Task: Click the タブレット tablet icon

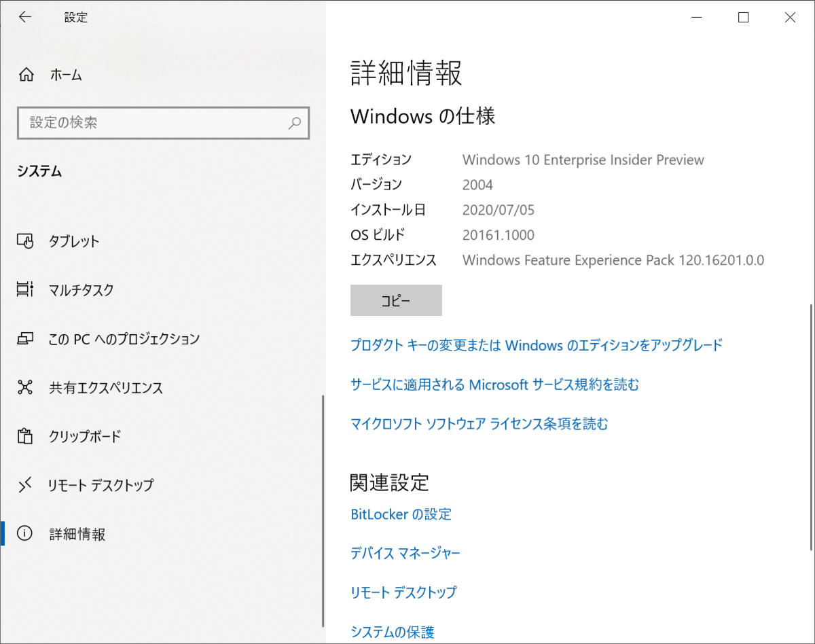Action: [25, 241]
